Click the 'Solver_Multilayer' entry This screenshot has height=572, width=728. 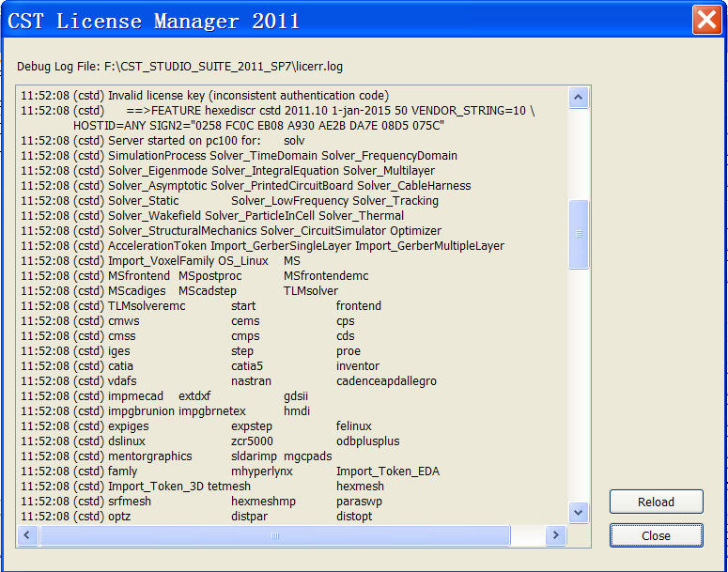click(389, 170)
